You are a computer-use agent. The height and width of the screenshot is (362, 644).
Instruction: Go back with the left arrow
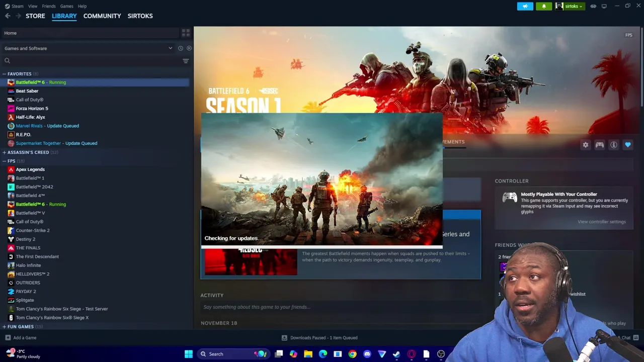point(8,16)
